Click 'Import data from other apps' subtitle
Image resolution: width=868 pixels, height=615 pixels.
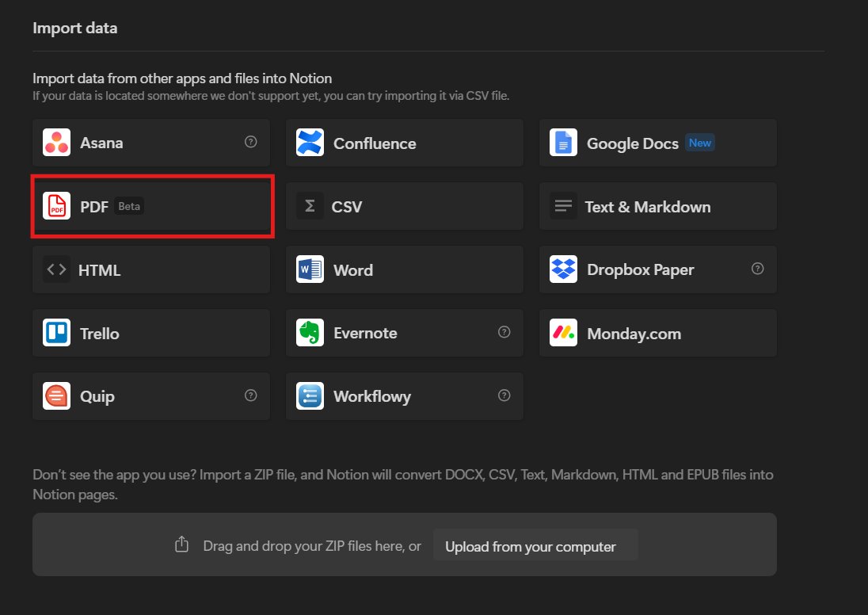pyautogui.click(x=182, y=78)
